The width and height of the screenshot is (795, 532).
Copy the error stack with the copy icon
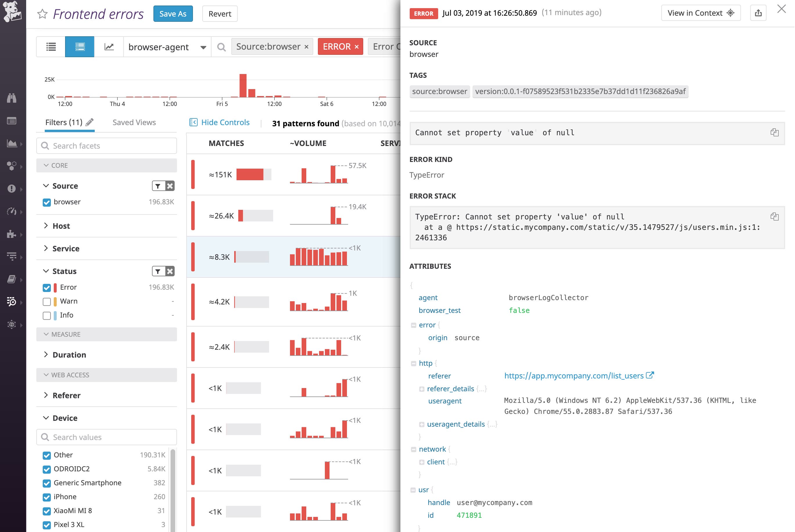click(775, 217)
